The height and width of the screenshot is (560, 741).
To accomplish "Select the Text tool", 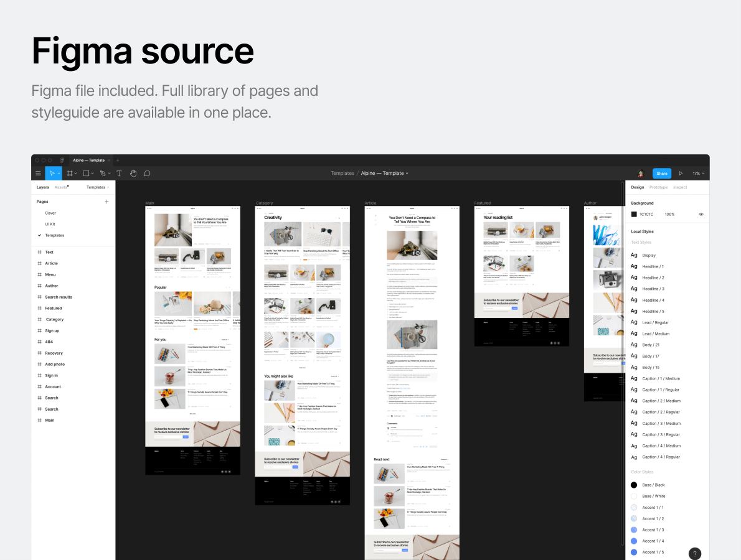I will tap(119, 173).
